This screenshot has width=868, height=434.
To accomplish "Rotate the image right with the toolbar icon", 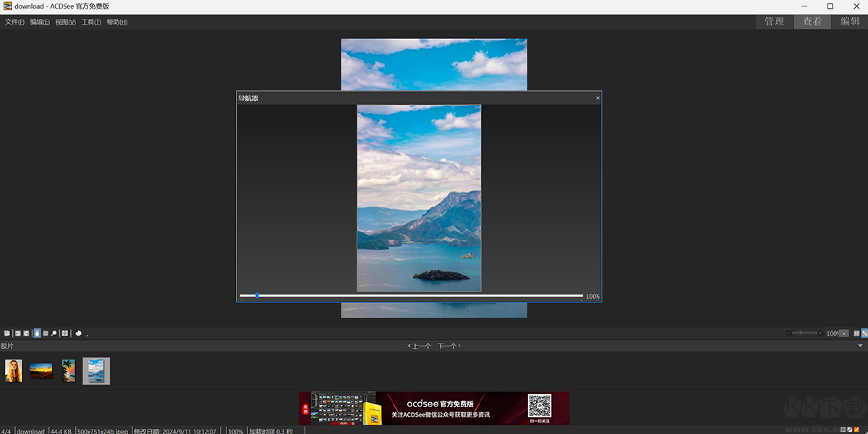I will [26, 333].
